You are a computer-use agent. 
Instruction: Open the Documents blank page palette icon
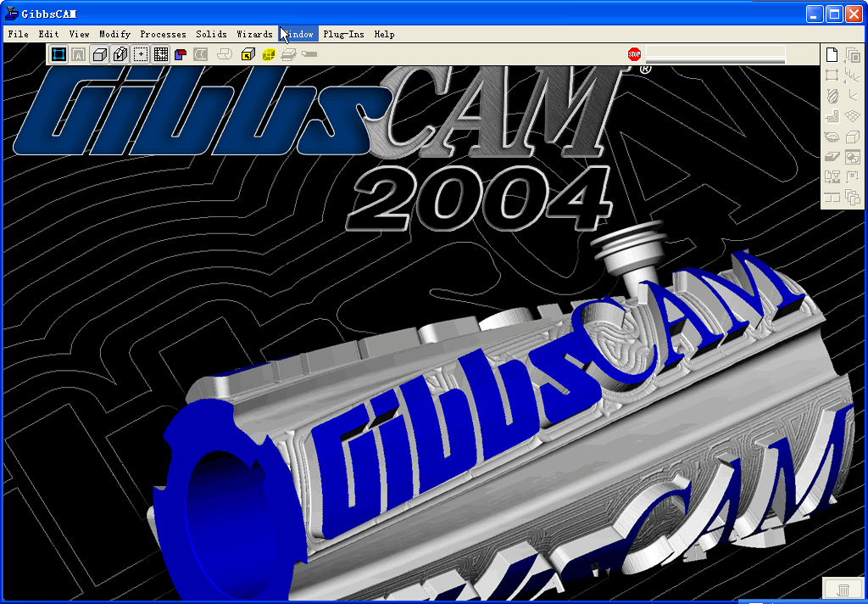[832, 55]
